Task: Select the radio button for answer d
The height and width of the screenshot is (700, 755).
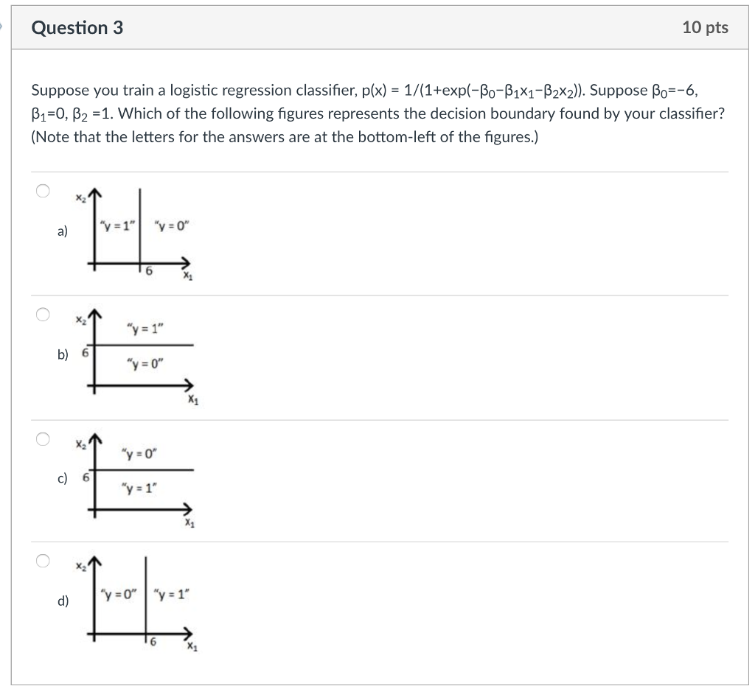Action: click(42, 561)
